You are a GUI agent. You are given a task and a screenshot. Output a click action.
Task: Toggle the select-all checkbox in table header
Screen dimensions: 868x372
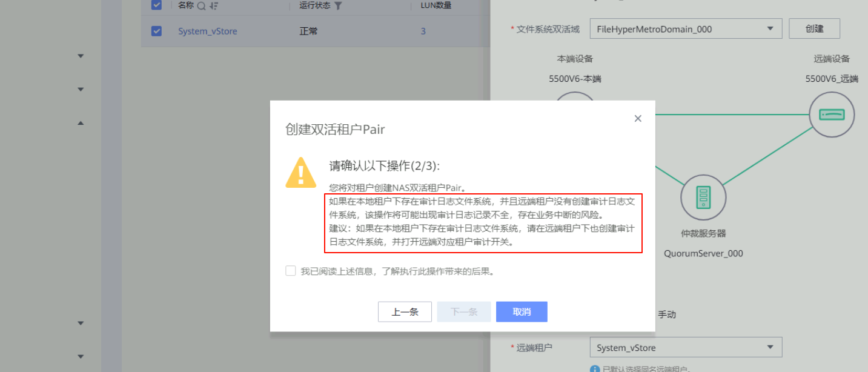coord(156,5)
